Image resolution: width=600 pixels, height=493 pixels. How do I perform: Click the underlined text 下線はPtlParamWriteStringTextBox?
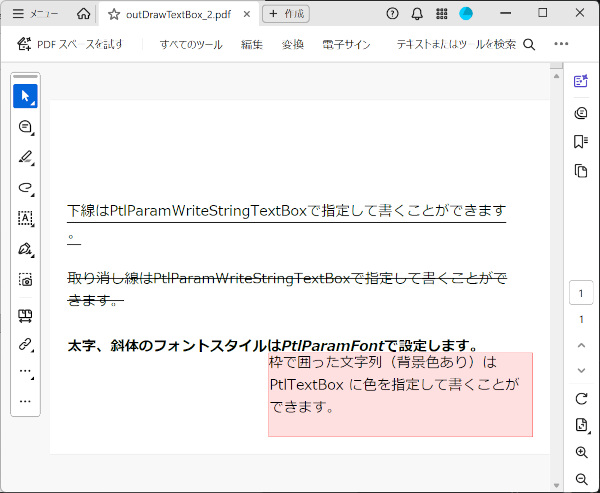coord(187,211)
